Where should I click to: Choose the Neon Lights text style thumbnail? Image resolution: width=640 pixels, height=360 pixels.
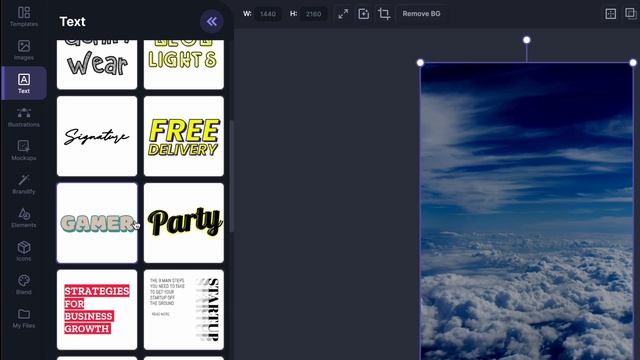[x=184, y=64]
